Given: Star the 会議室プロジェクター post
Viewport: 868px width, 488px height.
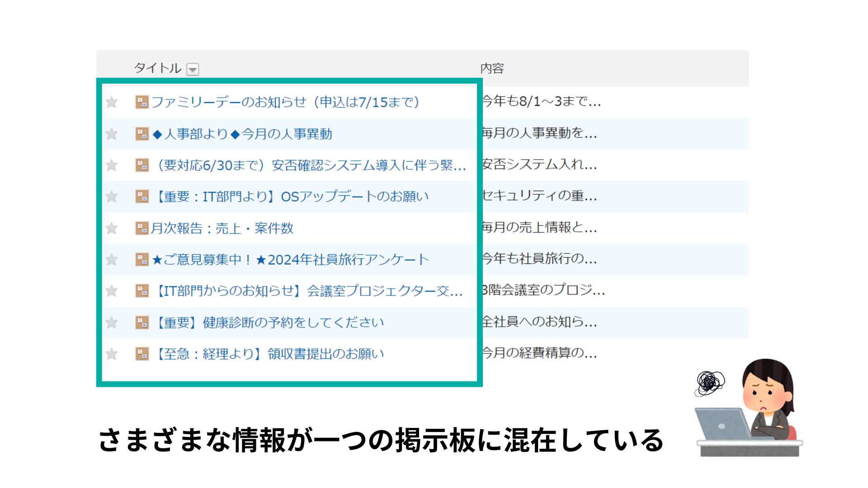Looking at the screenshot, I should (112, 291).
